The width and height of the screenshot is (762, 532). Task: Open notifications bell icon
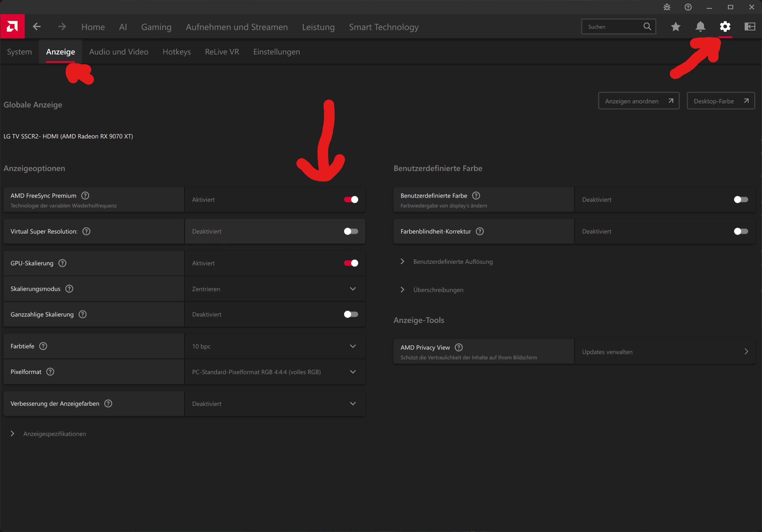pos(700,27)
